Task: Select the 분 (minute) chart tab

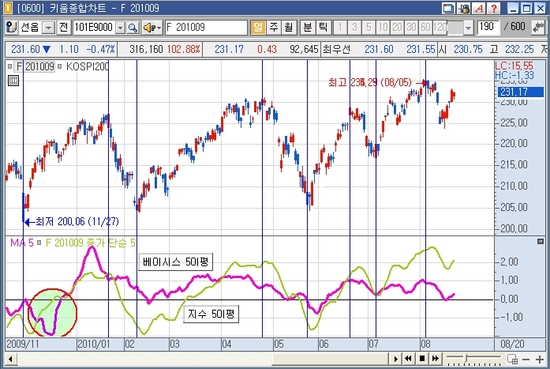Action: point(307,27)
